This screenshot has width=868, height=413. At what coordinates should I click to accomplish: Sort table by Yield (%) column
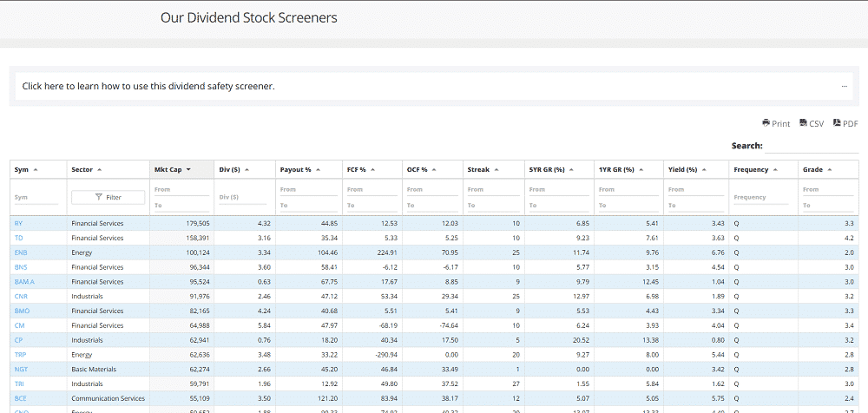(682, 169)
